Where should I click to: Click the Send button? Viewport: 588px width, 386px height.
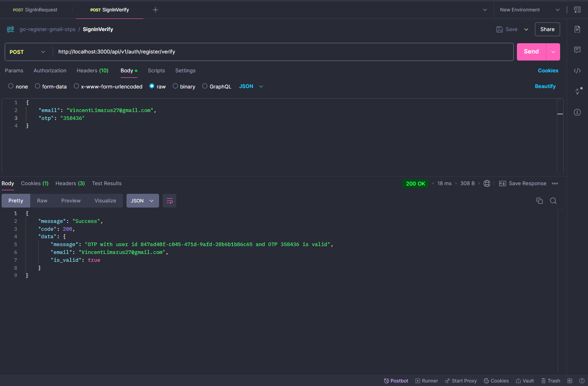click(531, 52)
